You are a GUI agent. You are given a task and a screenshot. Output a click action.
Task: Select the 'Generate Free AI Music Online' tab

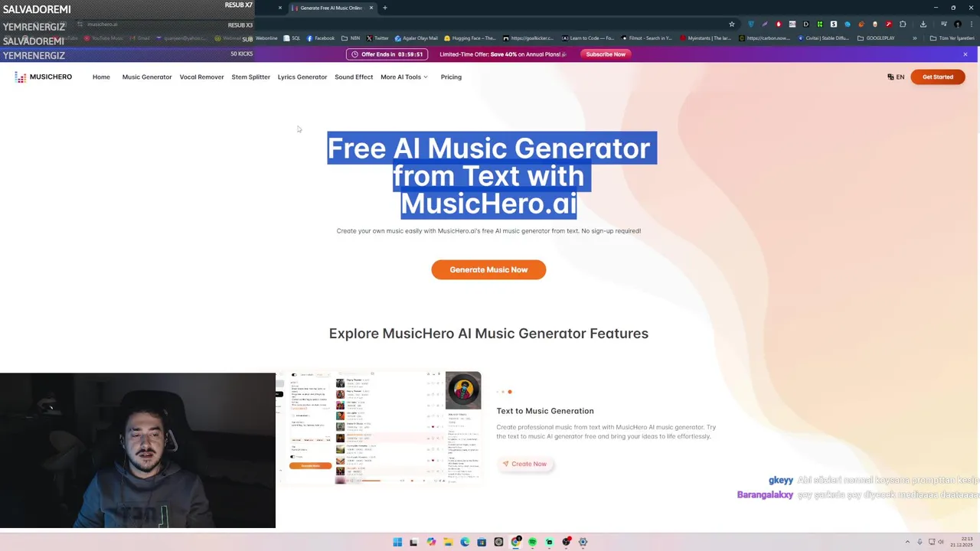click(331, 8)
